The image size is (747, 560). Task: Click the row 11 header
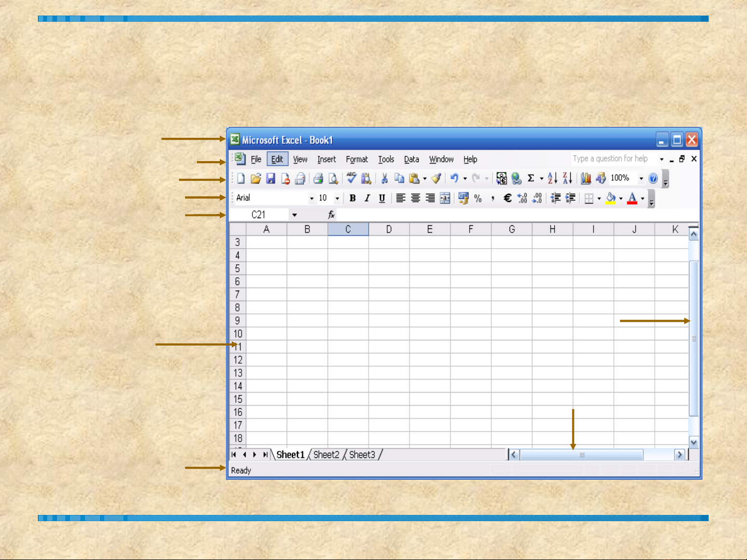pos(238,347)
